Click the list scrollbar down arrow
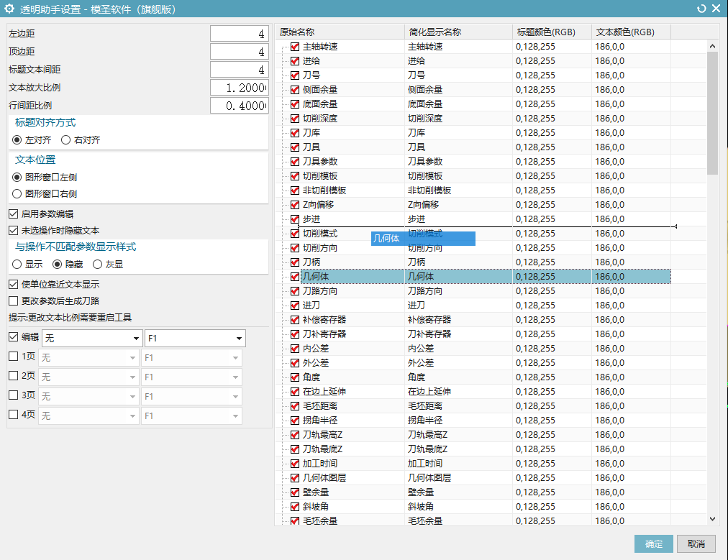 click(x=713, y=520)
